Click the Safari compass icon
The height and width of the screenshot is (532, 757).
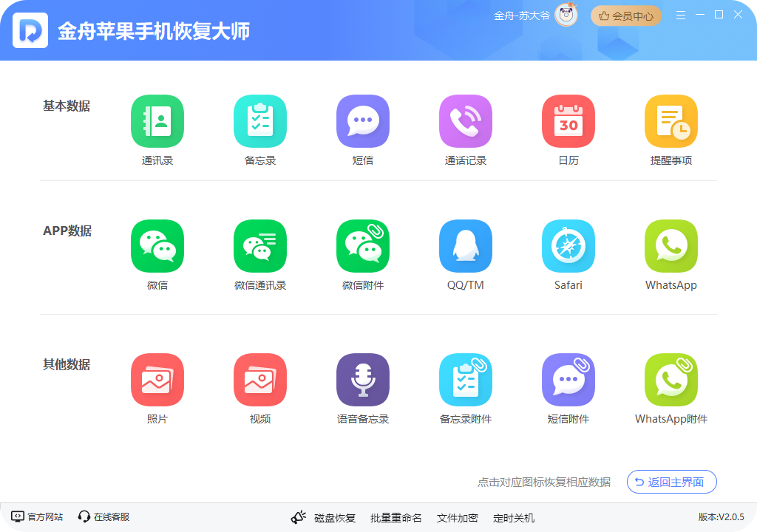point(568,246)
